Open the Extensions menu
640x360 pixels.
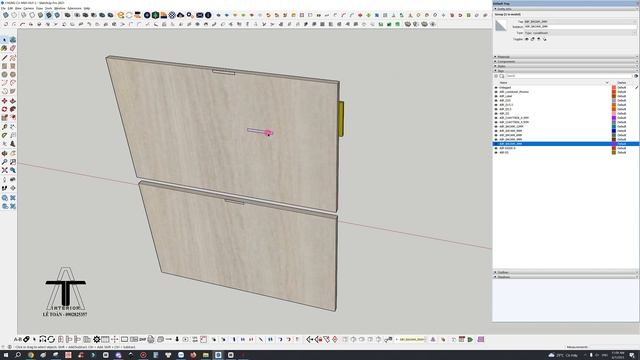[x=74, y=8]
